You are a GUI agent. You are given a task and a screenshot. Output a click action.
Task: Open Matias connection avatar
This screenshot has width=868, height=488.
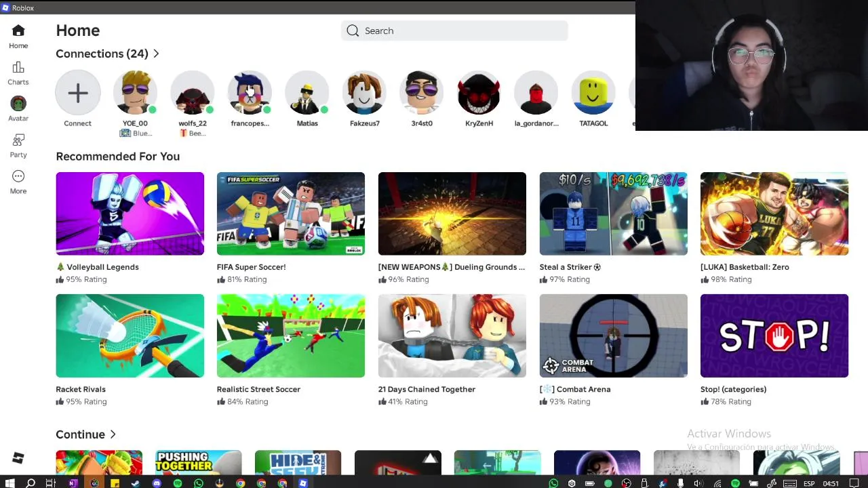click(x=307, y=93)
